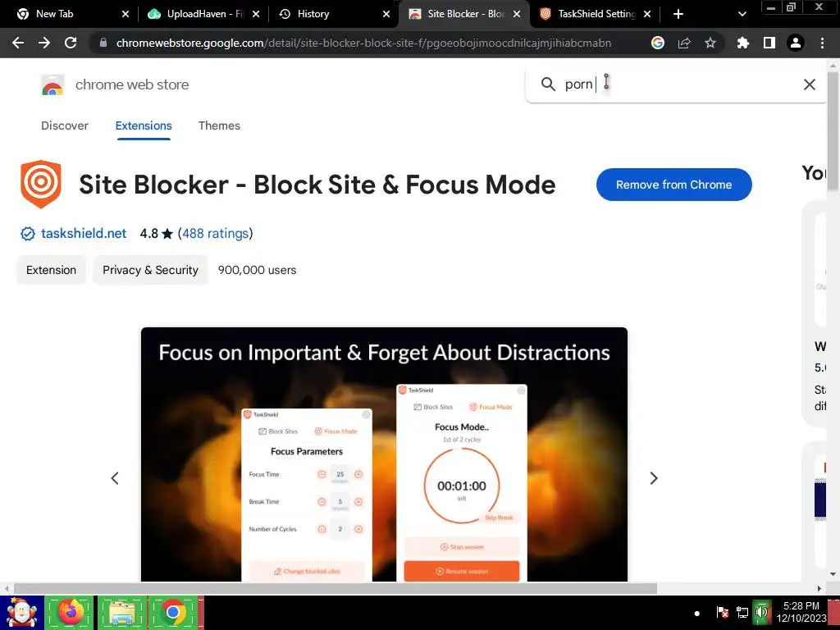Image resolution: width=840 pixels, height=630 pixels.
Task: Click the vertical page scrollbar
Action: click(833, 130)
